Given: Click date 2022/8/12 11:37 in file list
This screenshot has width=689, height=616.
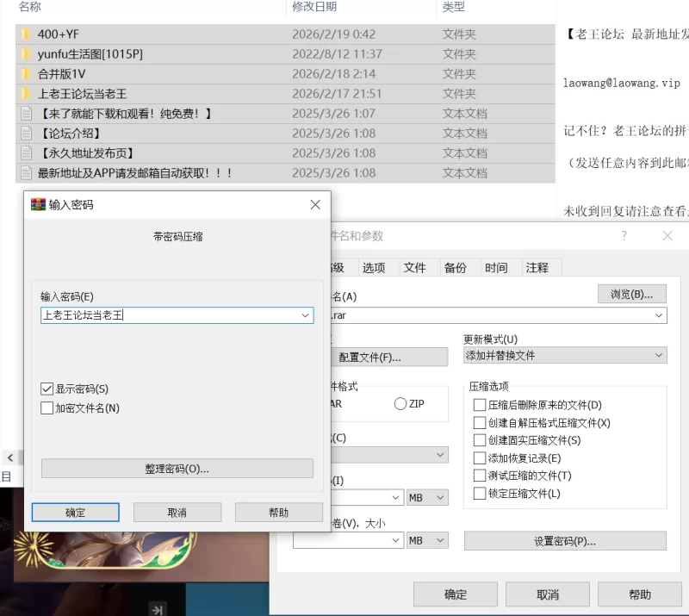Looking at the screenshot, I should [x=337, y=54].
